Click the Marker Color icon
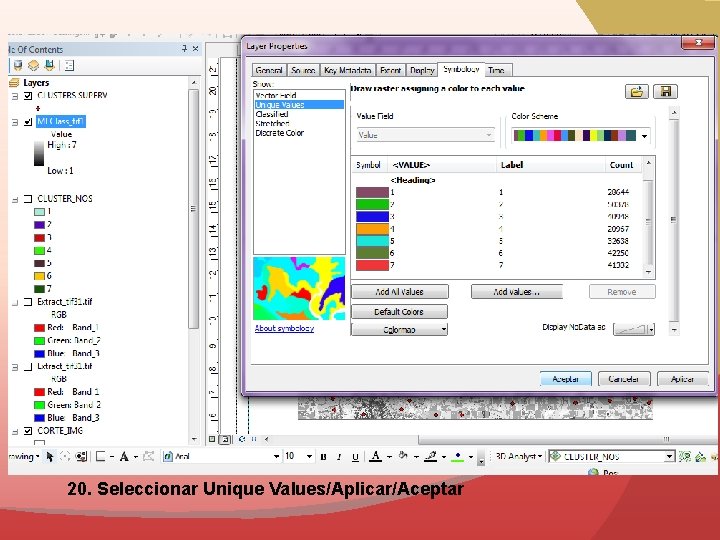Image resolution: width=720 pixels, height=540 pixels. pos(457,456)
